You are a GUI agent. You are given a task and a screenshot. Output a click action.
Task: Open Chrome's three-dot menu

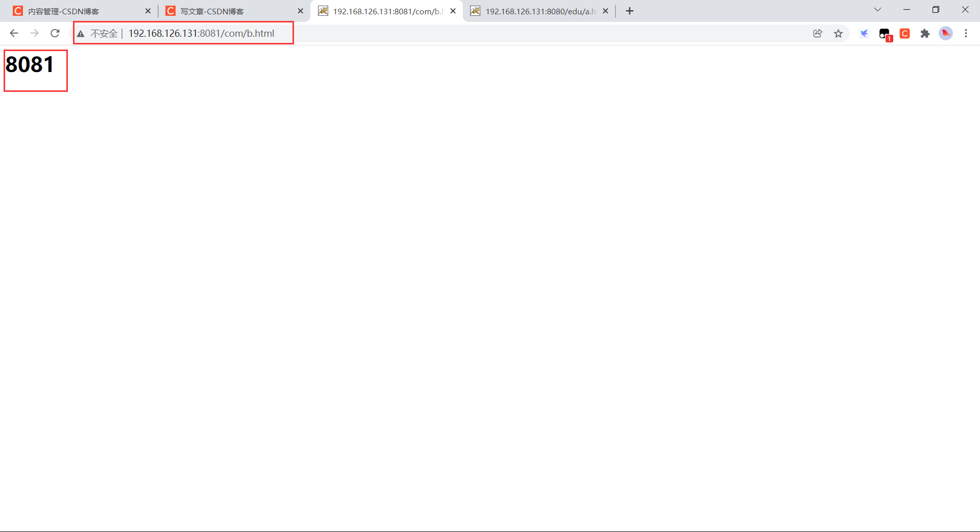point(966,33)
